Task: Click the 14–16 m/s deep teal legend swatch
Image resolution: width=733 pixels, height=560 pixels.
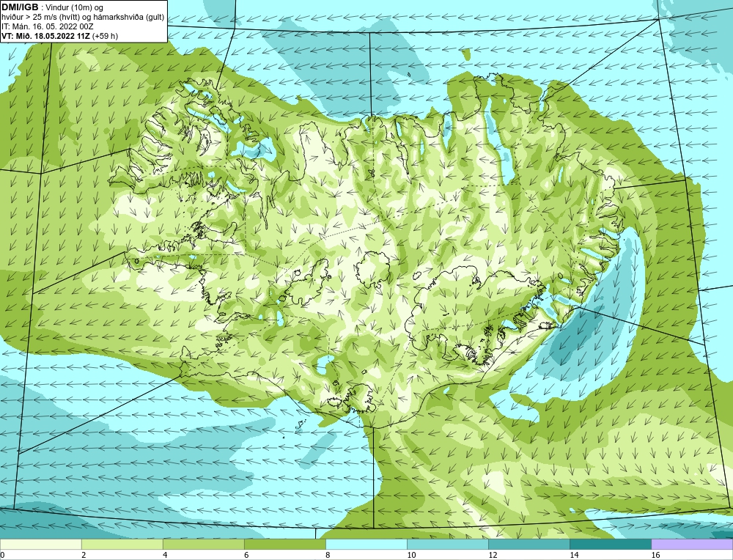Action: click(610, 545)
